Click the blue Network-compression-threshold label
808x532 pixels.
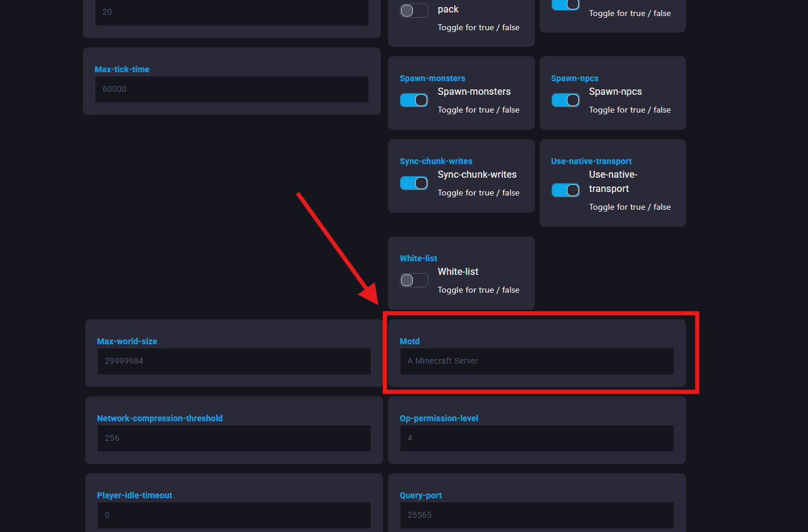[159, 418]
